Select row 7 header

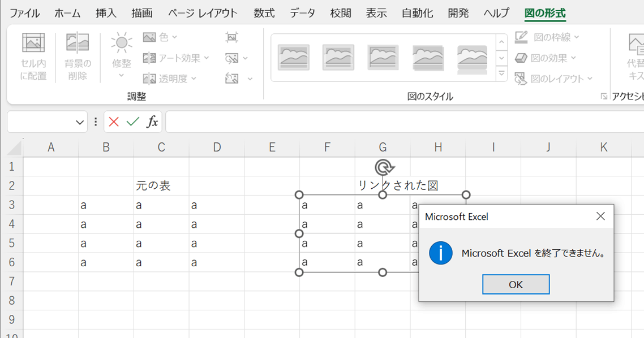(x=11, y=281)
